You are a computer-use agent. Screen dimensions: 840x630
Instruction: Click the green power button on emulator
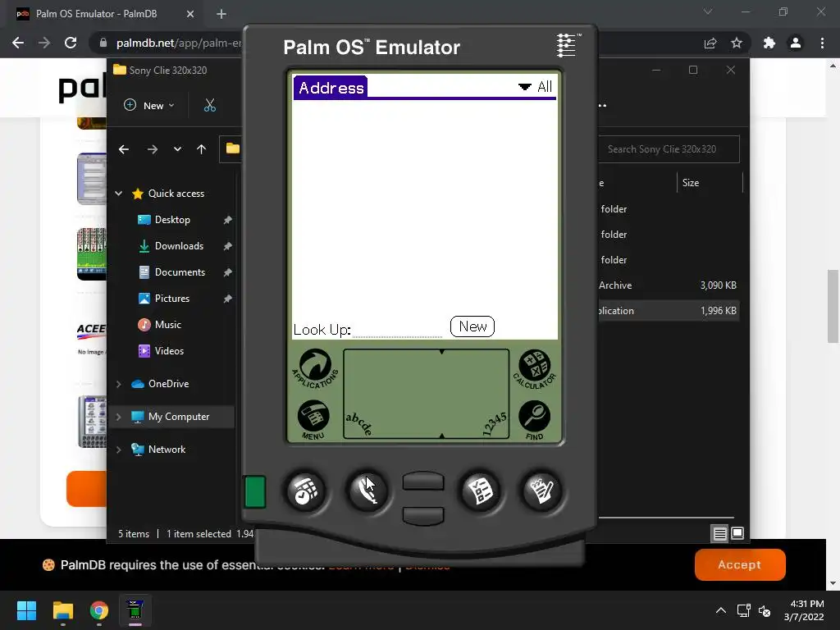[x=255, y=491]
